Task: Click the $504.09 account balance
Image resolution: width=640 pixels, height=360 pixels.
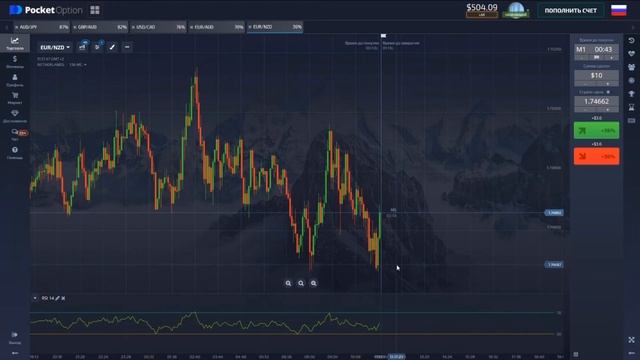Action: pos(482,7)
